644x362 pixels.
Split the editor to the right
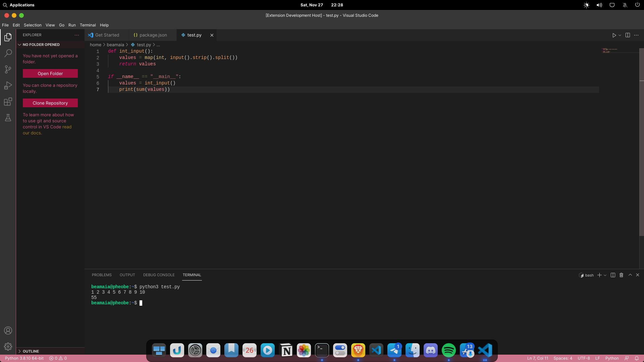628,35
